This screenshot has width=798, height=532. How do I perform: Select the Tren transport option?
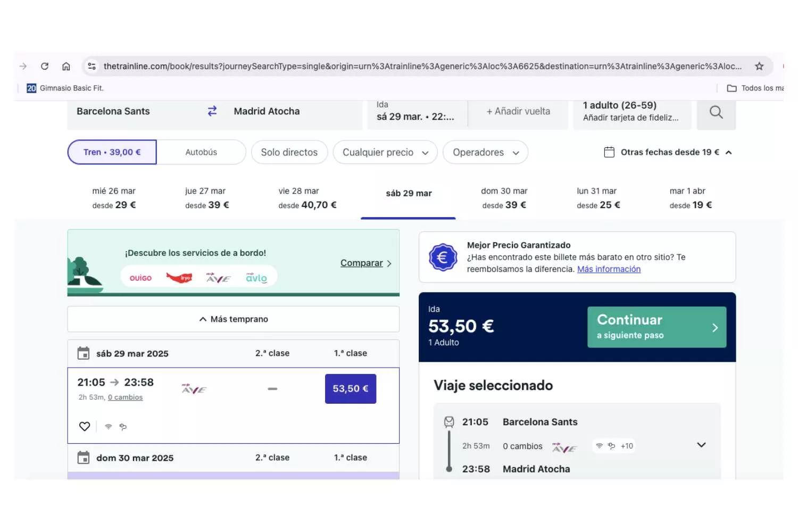click(x=112, y=153)
